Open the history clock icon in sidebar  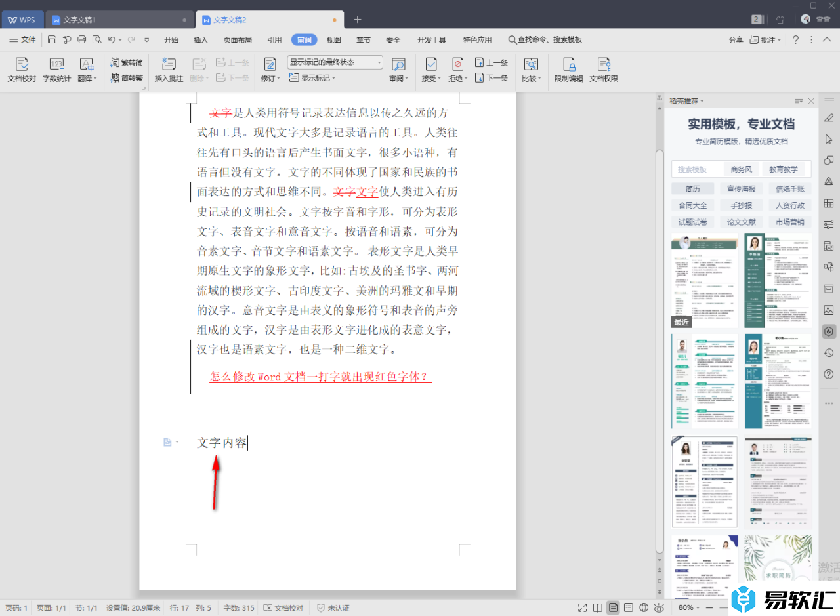[829, 353]
